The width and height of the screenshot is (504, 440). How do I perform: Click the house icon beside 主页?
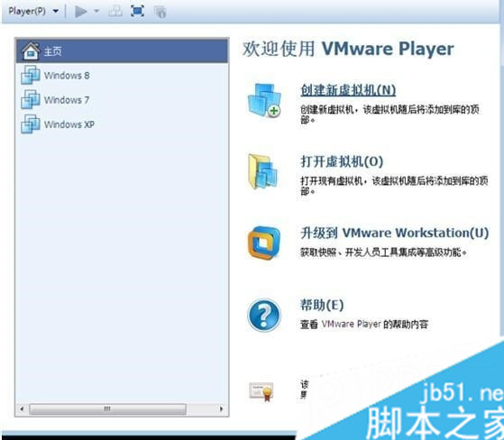[31, 50]
